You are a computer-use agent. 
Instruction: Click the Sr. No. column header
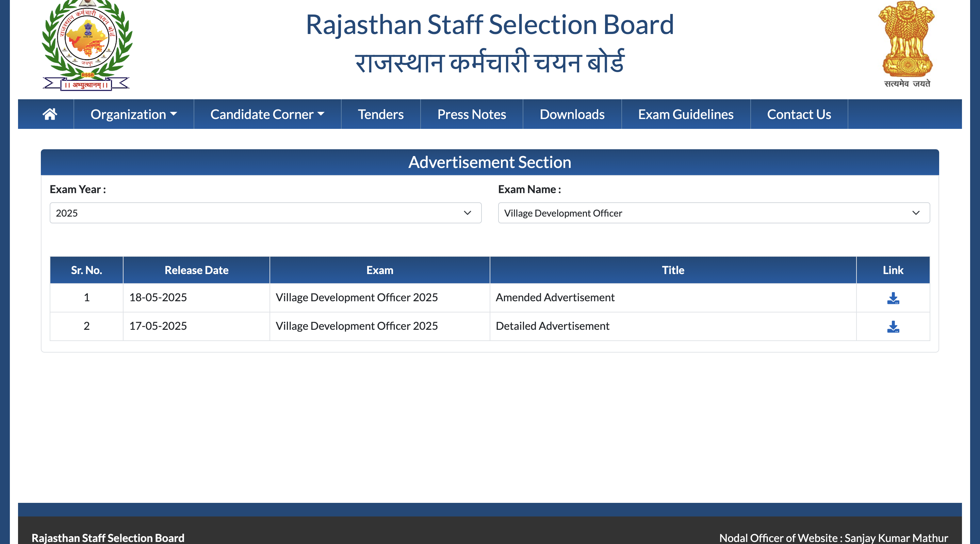point(86,270)
